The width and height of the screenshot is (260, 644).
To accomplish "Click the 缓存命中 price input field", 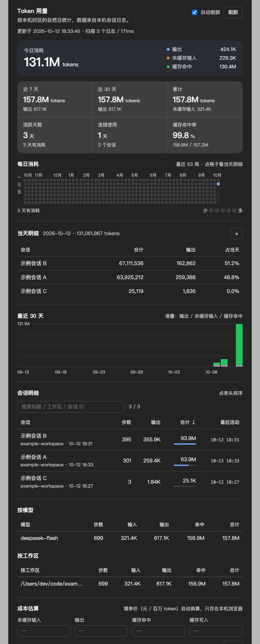I will pos(159,631).
